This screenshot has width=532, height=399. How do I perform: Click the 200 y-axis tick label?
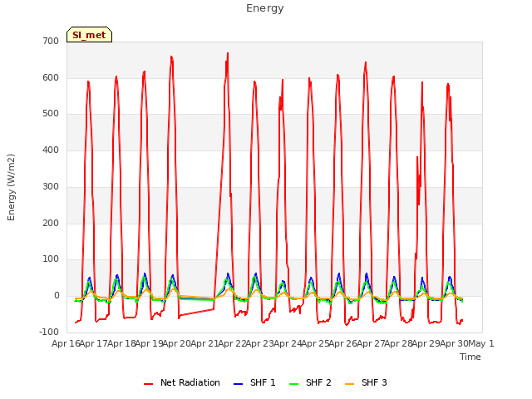click(x=51, y=224)
